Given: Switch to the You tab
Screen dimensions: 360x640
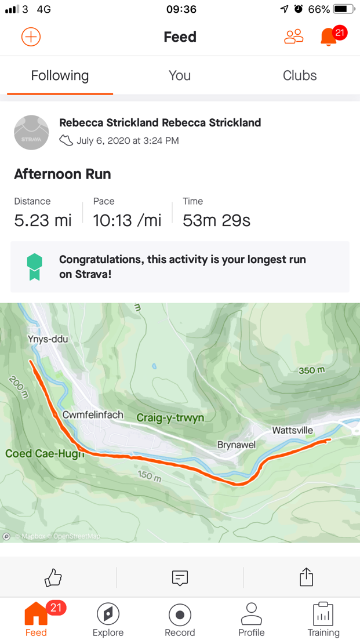Looking at the screenshot, I should click(180, 76).
